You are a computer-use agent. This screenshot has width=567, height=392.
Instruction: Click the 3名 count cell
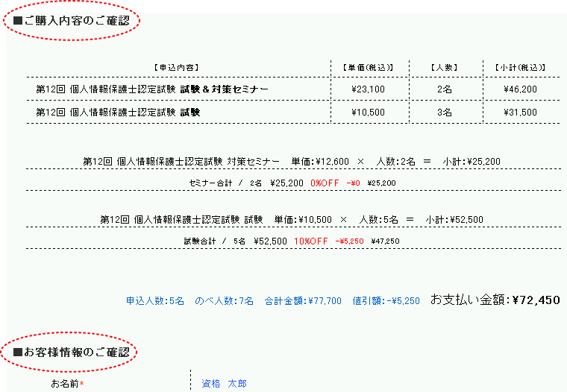(x=445, y=113)
